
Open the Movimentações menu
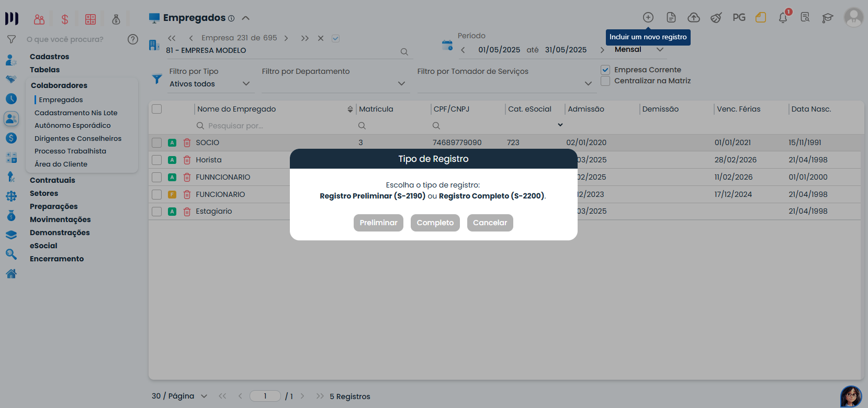(x=60, y=219)
